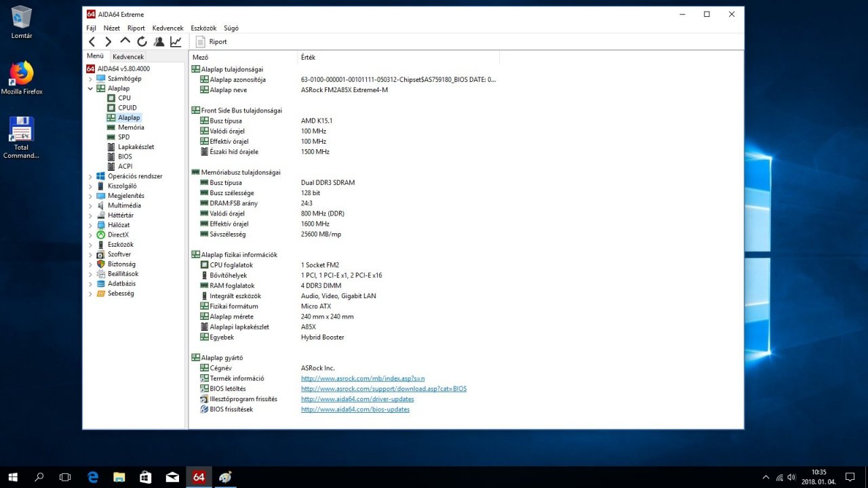The image size is (868, 488).
Task: Open Total Commander desktop icon
Action: 22,138
